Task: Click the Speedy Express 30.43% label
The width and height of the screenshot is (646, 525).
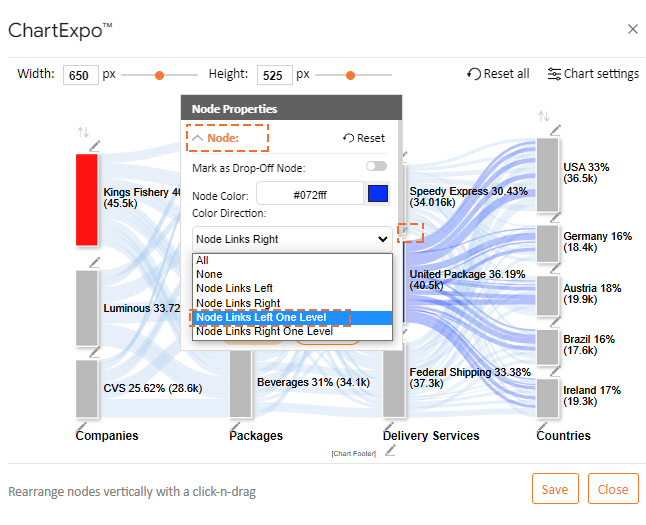Action: (468, 197)
